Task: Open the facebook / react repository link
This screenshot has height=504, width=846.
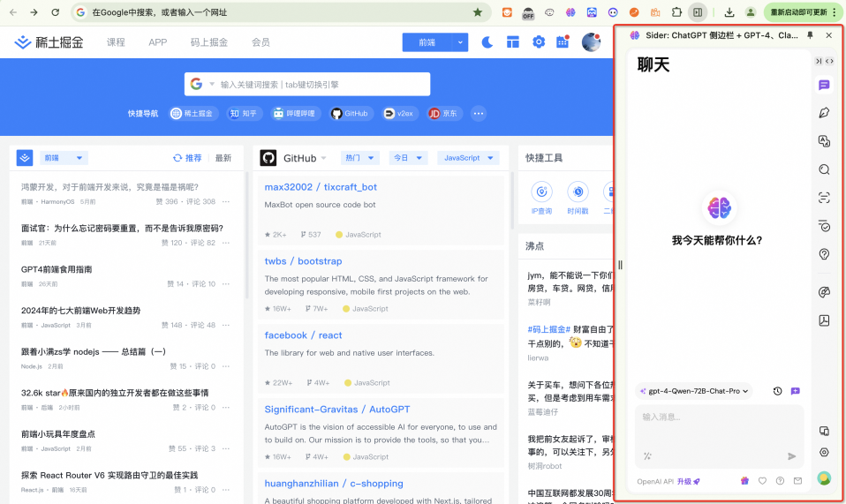Action: [303, 335]
